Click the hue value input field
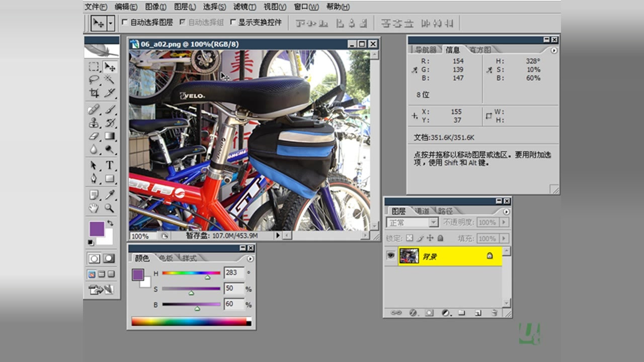Image resolution: width=644 pixels, height=362 pixels. click(234, 273)
